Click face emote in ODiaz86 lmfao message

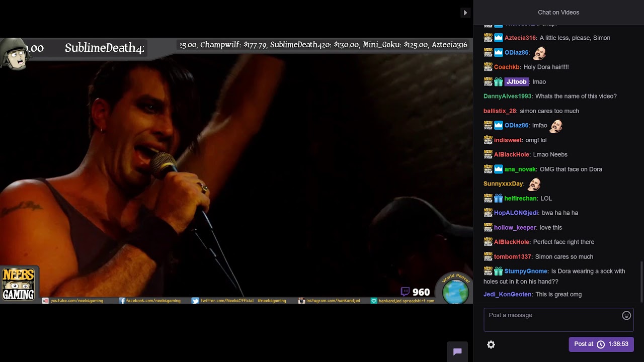click(x=556, y=125)
